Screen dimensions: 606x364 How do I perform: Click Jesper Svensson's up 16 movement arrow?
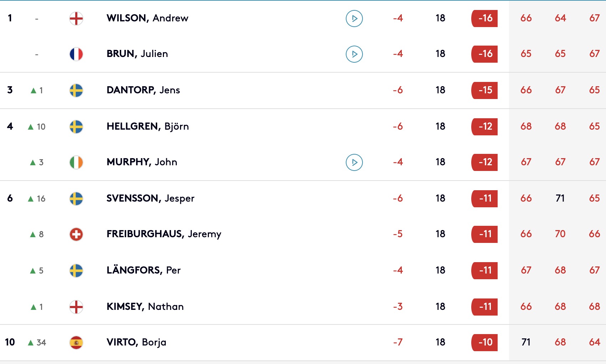tap(31, 199)
